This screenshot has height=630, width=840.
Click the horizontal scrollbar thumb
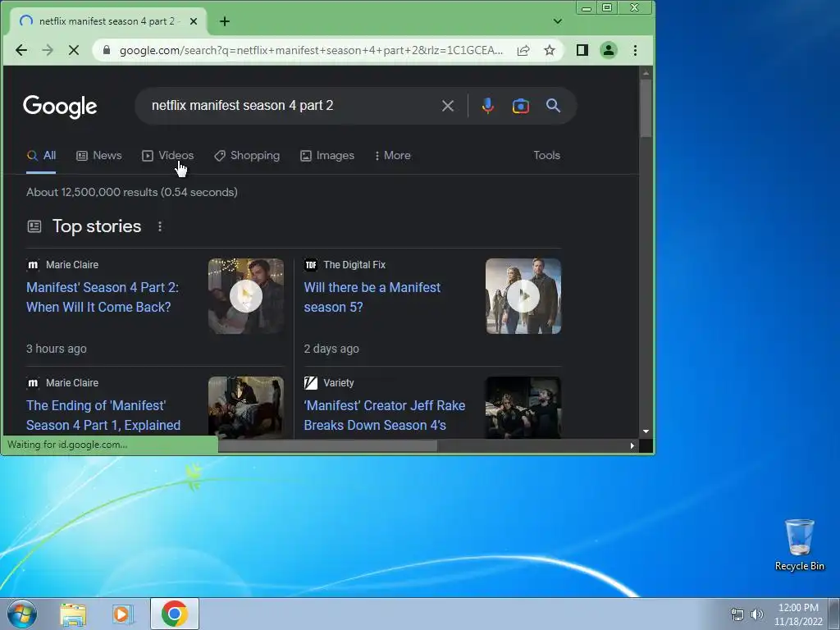click(328, 445)
